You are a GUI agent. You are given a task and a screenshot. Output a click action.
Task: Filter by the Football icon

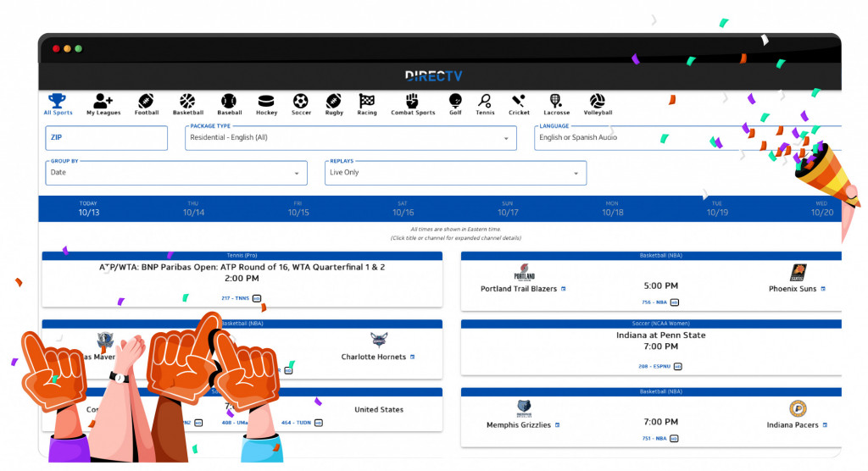point(146,101)
